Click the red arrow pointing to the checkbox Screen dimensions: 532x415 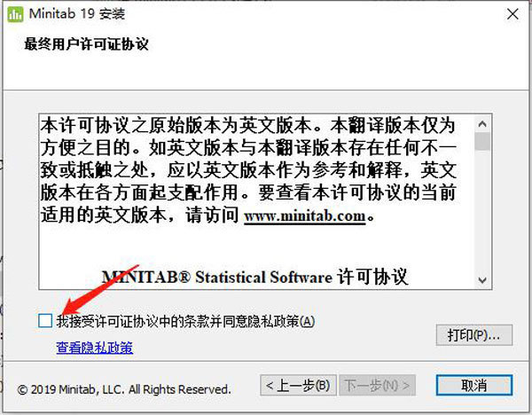coord(100,289)
